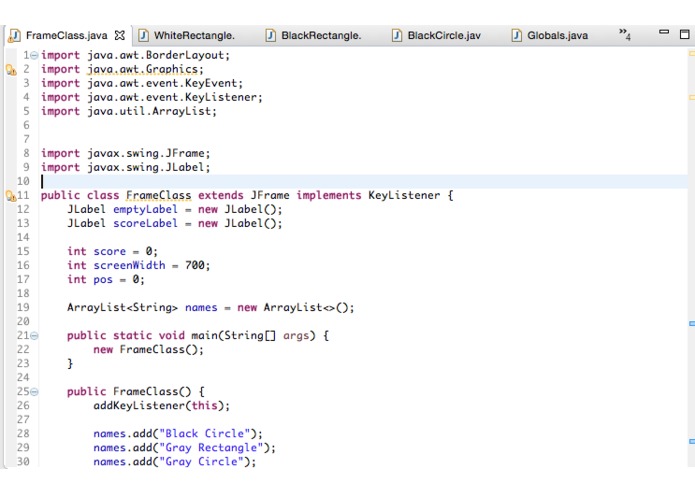Collapse the main method fold on line 21
The width and height of the screenshot is (695, 494).
[x=34, y=336]
